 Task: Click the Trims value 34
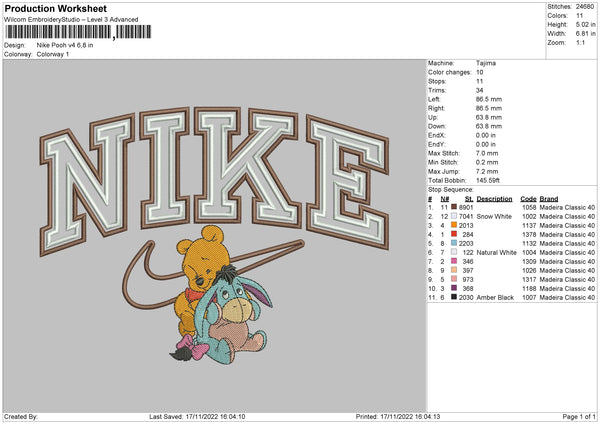tap(479, 90)
